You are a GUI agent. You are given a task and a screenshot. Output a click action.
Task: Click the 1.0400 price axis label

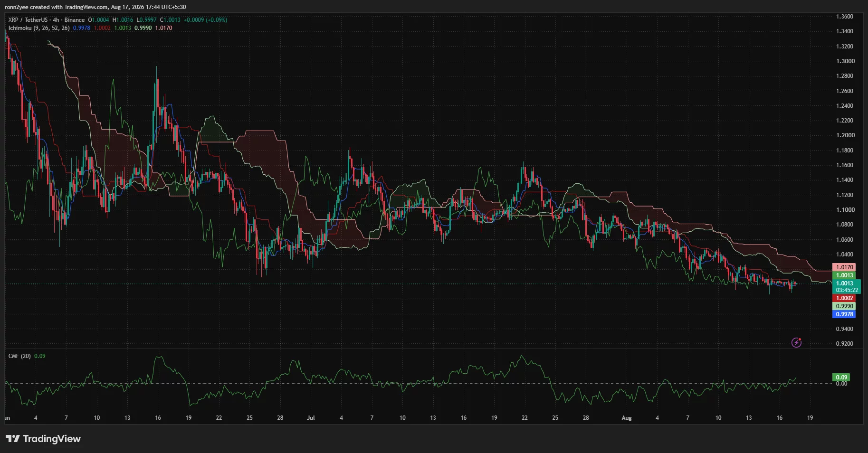[x=844, y=255]
